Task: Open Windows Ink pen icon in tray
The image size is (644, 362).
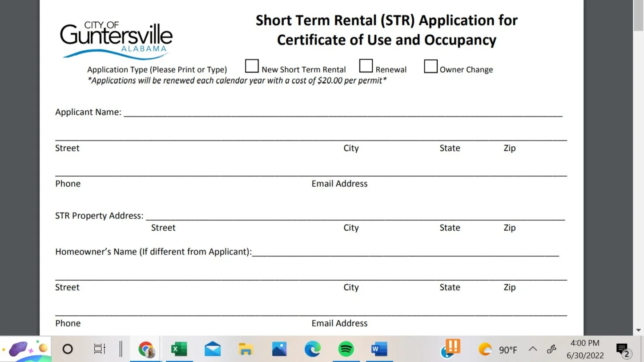Action: click(x=551, y=349)
